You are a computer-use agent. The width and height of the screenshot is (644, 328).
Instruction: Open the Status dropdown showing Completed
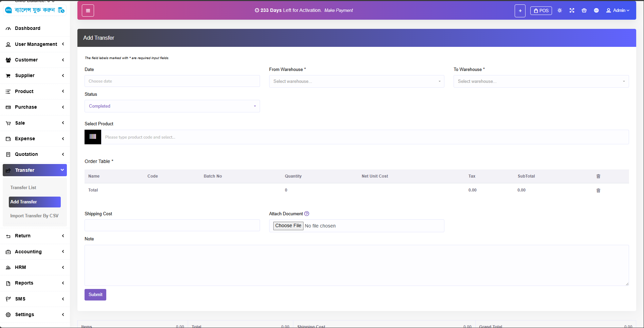pyautogui.click(x=172, y=106)
